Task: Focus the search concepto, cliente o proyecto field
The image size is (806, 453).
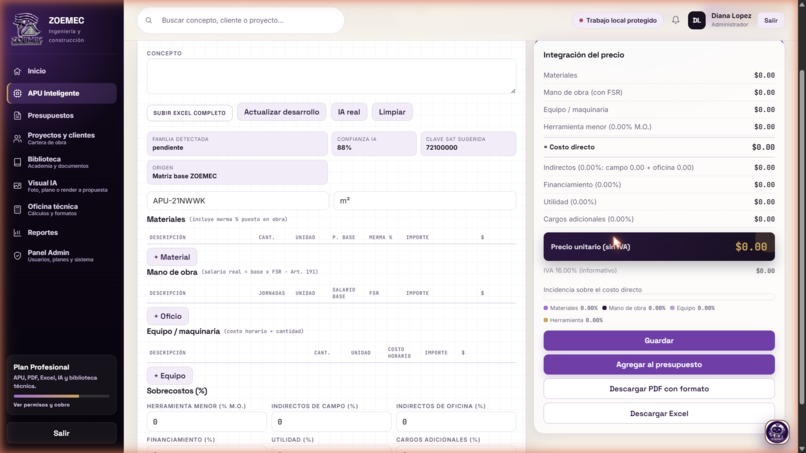Action: [241, 21]
